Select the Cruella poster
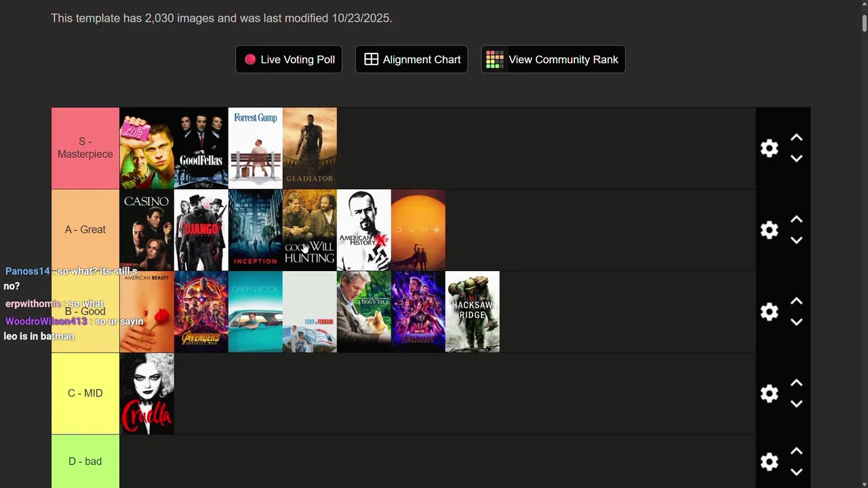This screenshot has height=488, width=868. coord(147,394)
